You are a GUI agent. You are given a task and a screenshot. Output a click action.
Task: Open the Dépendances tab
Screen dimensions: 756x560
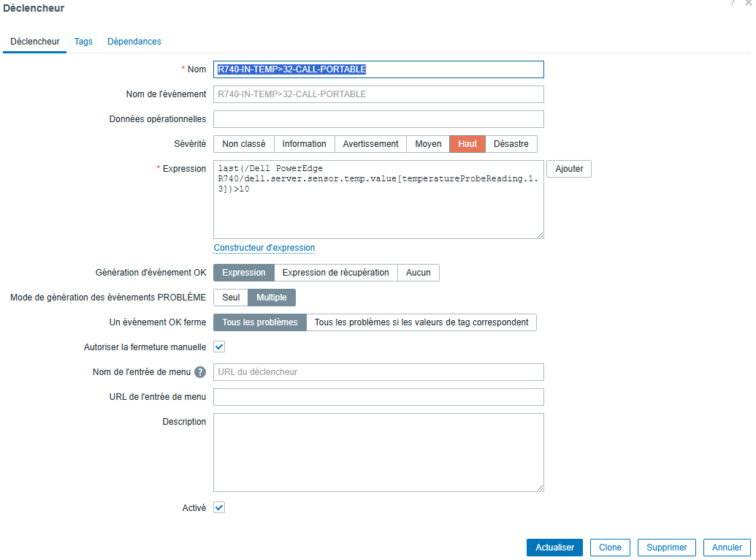click(134, 42)
